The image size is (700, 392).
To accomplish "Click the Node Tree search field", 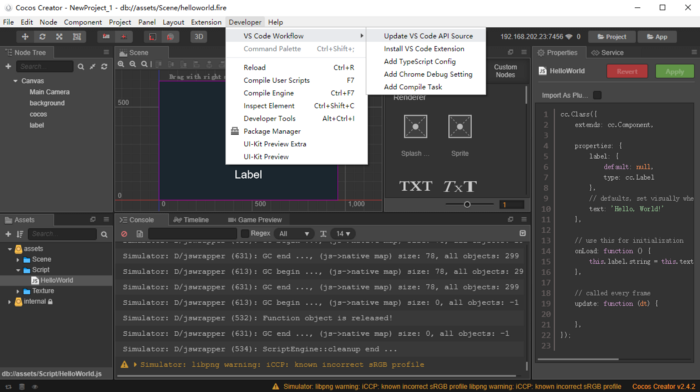I will [x=45, y=67].
